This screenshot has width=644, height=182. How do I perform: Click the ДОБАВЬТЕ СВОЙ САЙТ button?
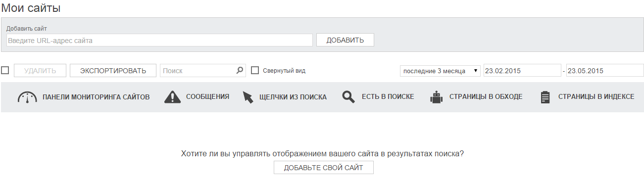point(324,168)
